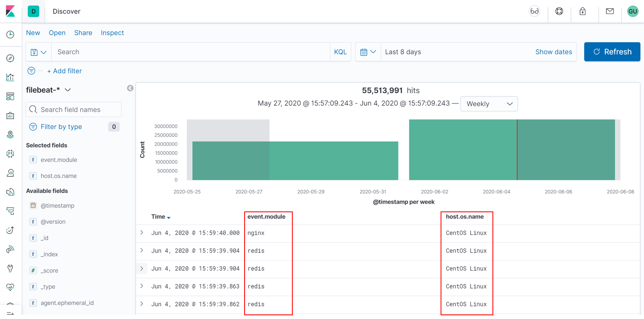Click the Refresh button
The height and width of the screenshot is (319, 644).
612,52
